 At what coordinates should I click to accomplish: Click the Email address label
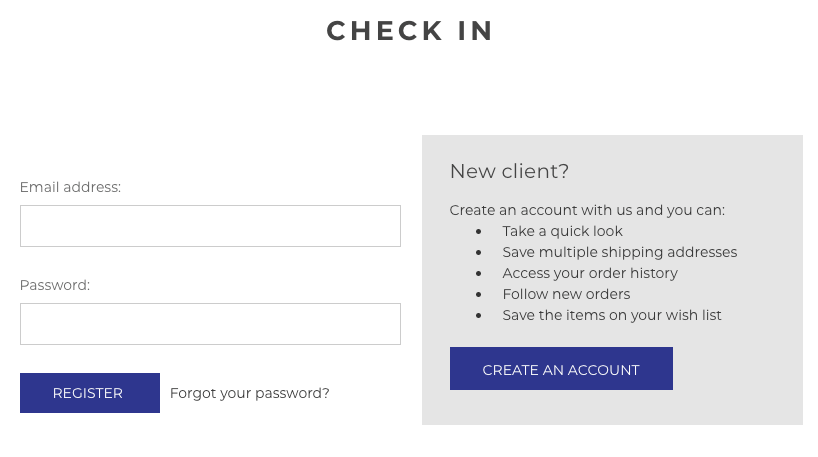[x=70, y=187]
